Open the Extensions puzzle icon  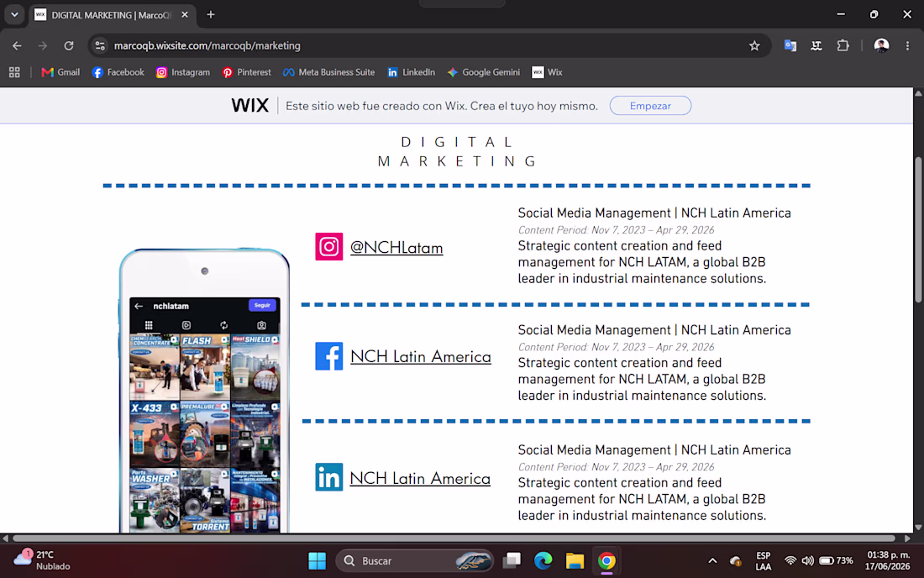843,45
